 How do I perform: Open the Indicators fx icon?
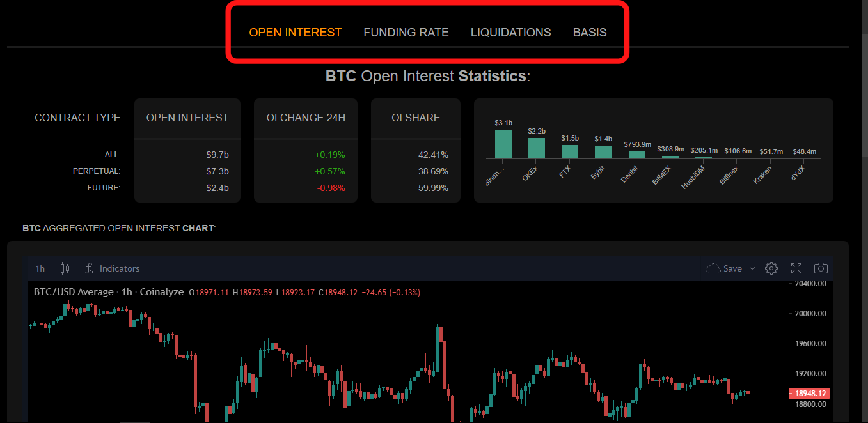click(89, 268)
